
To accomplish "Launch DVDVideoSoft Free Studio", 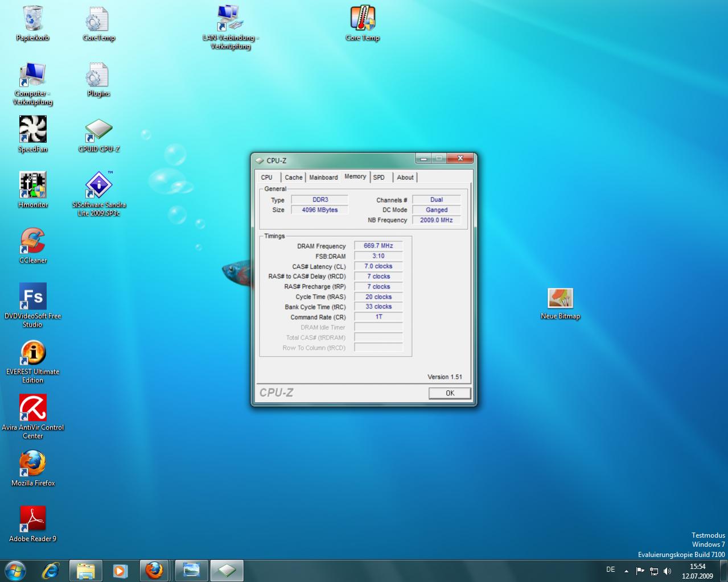I will pyautogui.click(x=33, y=306).
